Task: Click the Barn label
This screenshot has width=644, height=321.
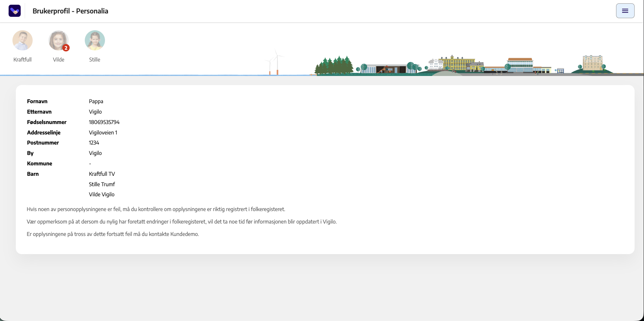Action: [x=33, y=174]
